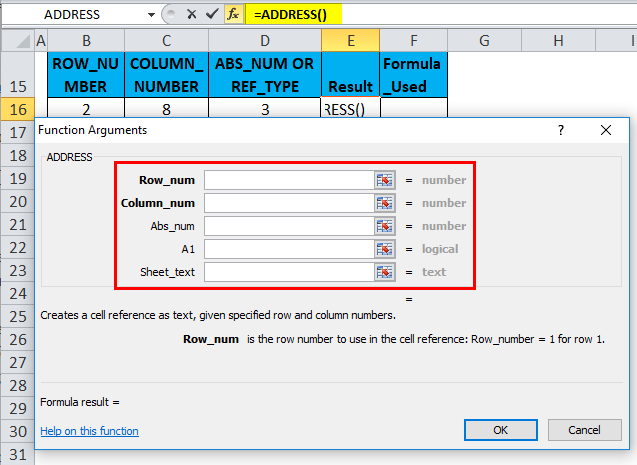Click the Column_num input field
The width and height of the screenshot is (637, 465).
(289, 203)
